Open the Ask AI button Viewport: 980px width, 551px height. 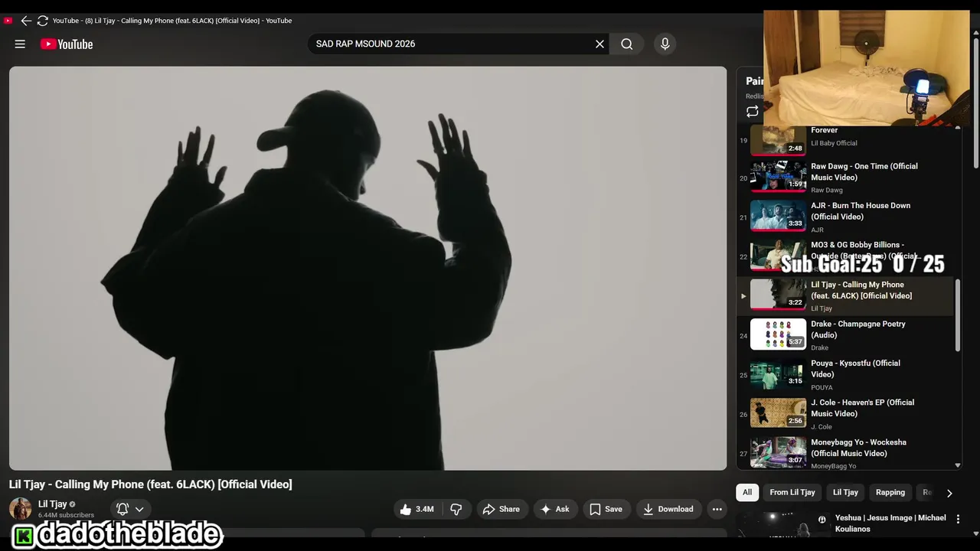[555, 509]
